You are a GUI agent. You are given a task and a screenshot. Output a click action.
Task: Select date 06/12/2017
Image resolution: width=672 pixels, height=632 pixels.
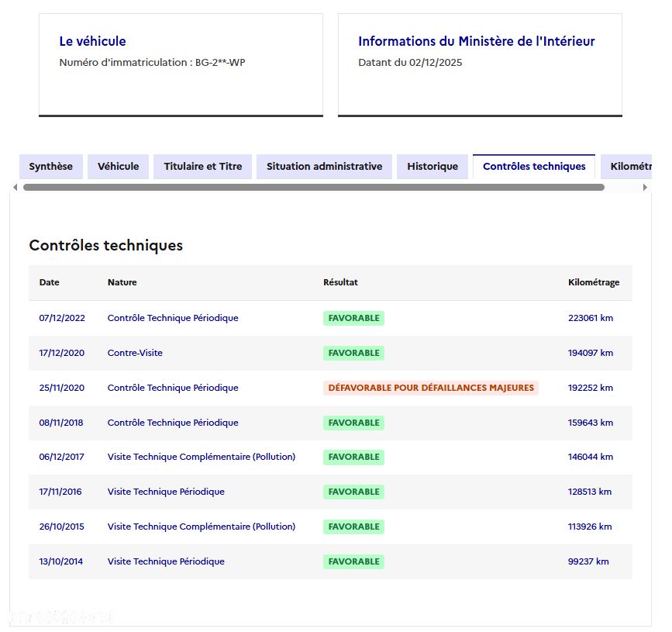point(62,457)
